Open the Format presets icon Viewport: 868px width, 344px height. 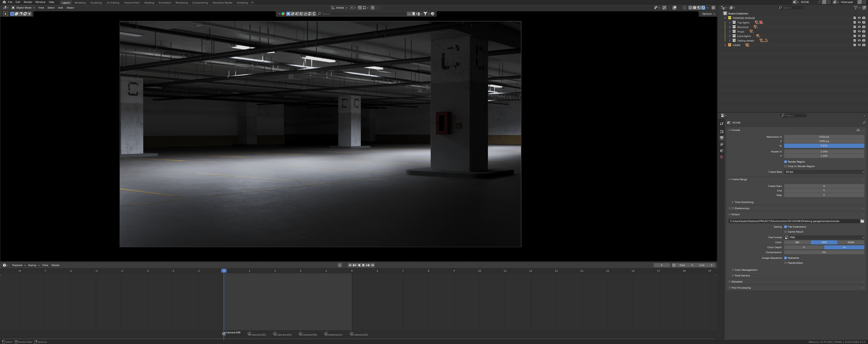pyautogui.click(x=858, y=130)
